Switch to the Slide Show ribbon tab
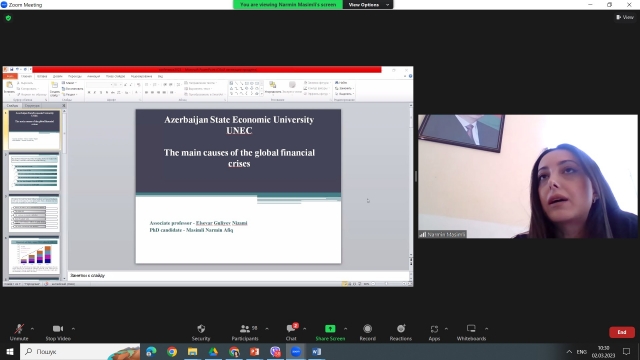Image resolution: width=640 pixels, height=360 pixels. 116,76
